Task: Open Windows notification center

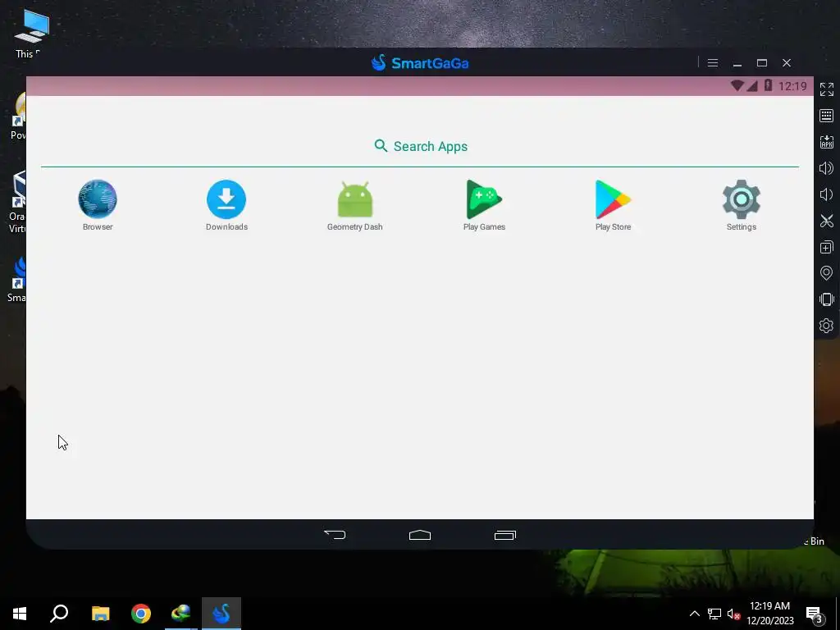Action: (x=815, y=614)
